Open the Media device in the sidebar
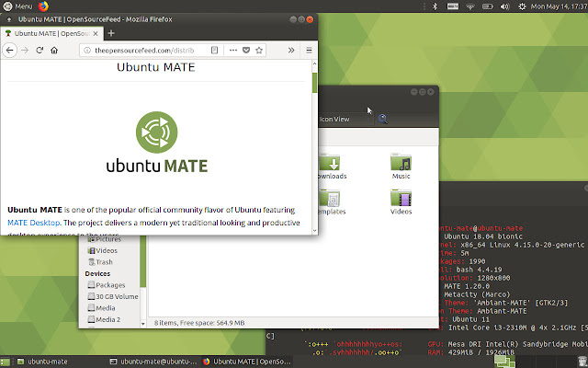Image resolution: width=588 pixels, height=368 pixels. tap(101, 308)
